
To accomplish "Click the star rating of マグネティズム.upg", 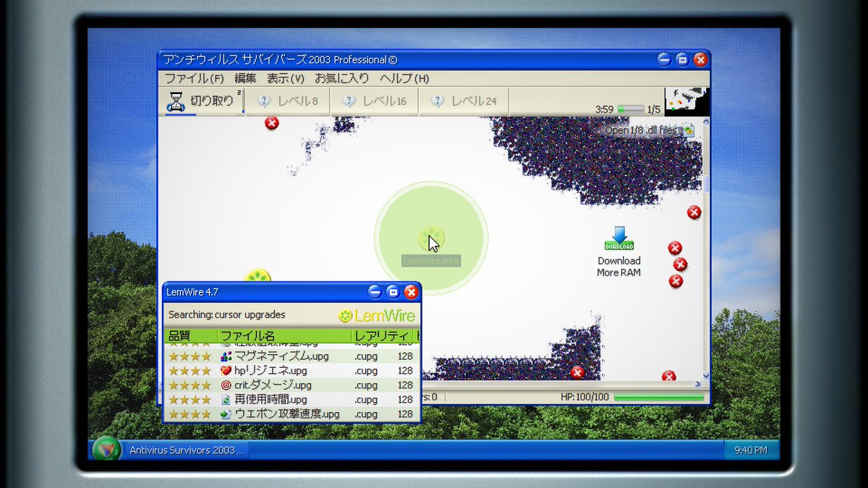I will [x=190, y=356].
